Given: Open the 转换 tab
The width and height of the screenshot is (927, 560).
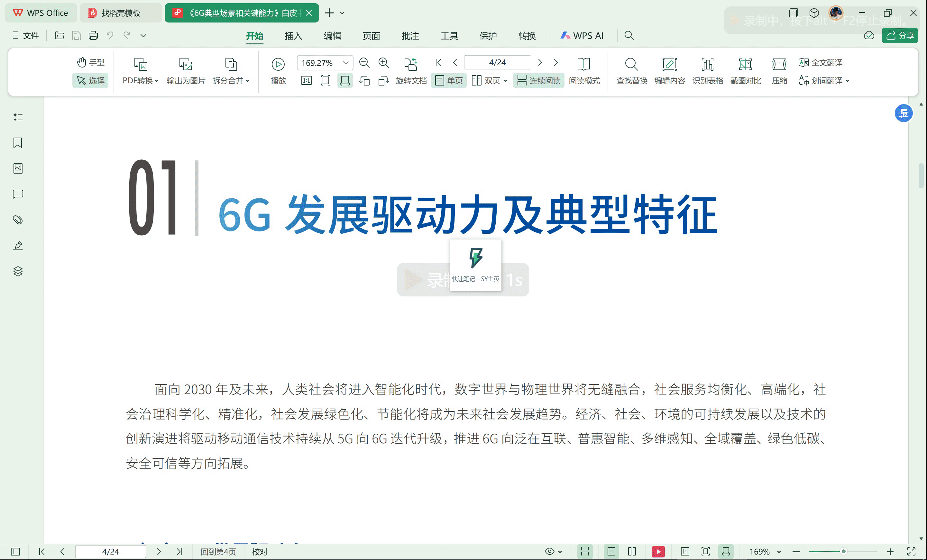Looking at the screenshot, I should coord(527,36).
